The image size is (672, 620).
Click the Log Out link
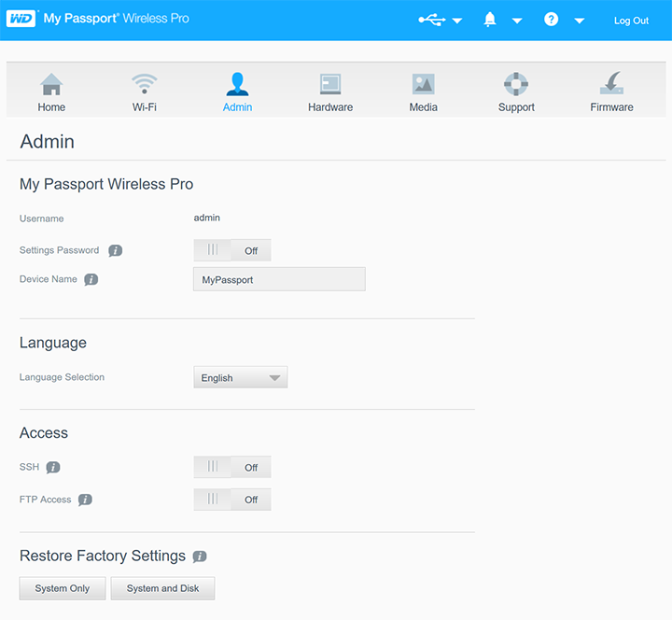631,21
